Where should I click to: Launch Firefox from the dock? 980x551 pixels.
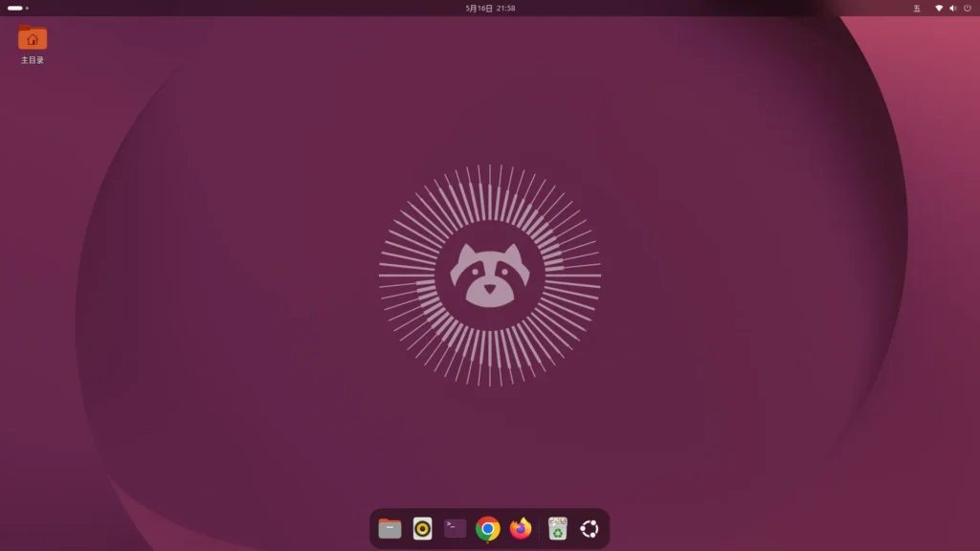click(x=521, y=528)
